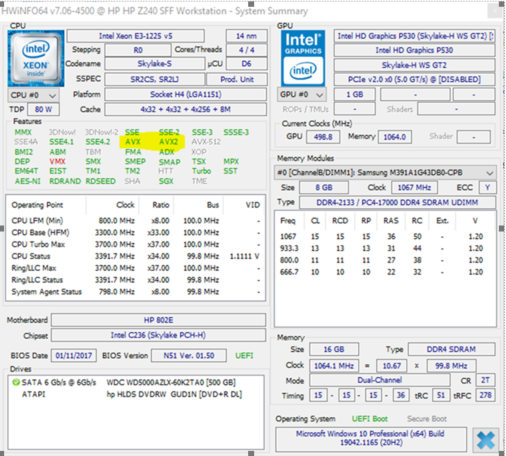Click the module size 8 GB field

point(324,188)
